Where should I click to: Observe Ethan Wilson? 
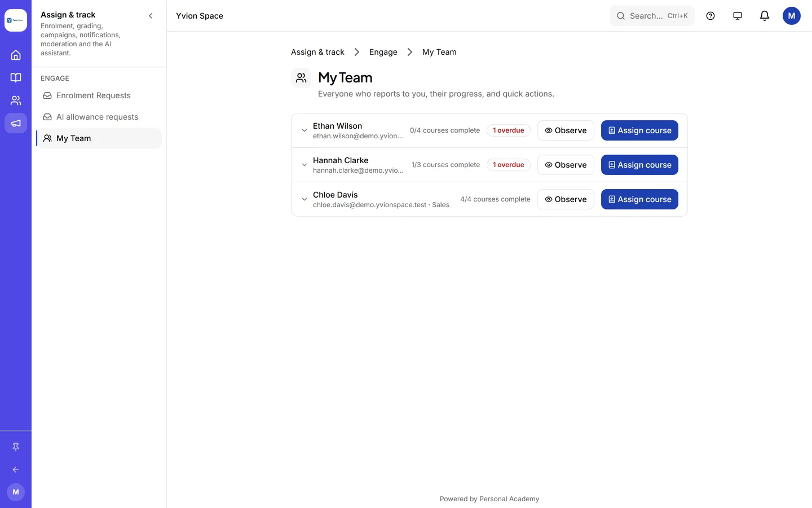coord(566,130)
